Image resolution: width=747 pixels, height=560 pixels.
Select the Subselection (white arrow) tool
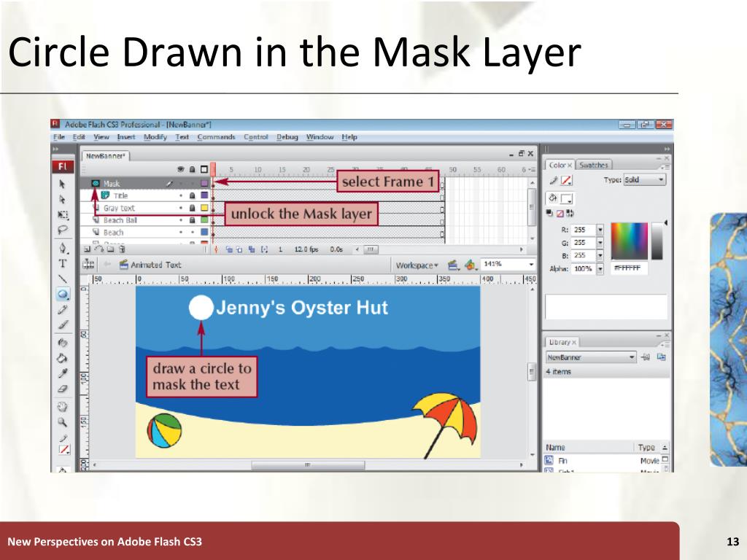[62, 199]
